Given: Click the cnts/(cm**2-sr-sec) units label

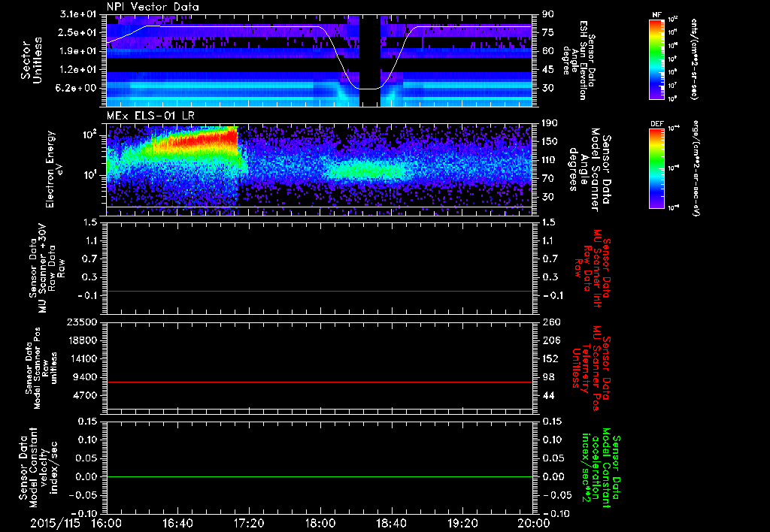Looking at the screenshot, I should tap(694, 59).
